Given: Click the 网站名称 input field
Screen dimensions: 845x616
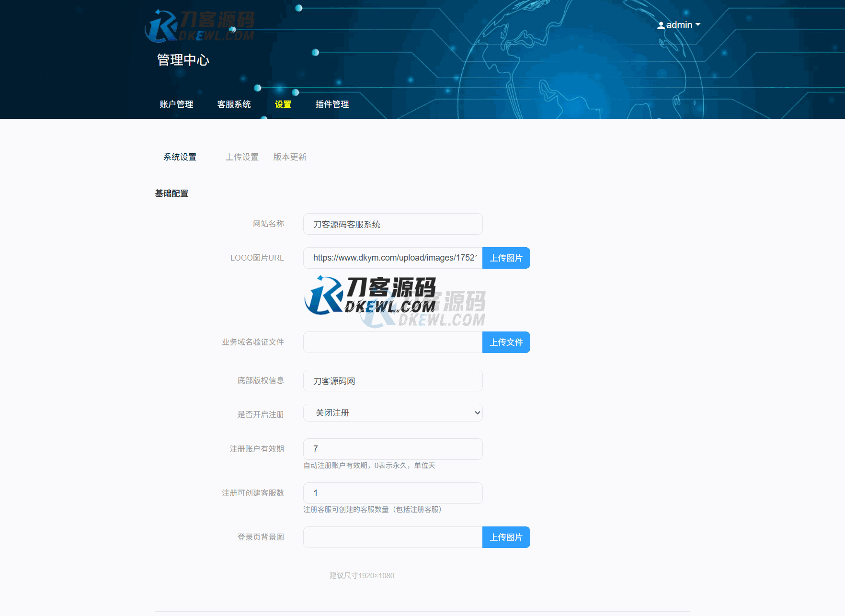Looking at the screenshot, I should 392,224.
